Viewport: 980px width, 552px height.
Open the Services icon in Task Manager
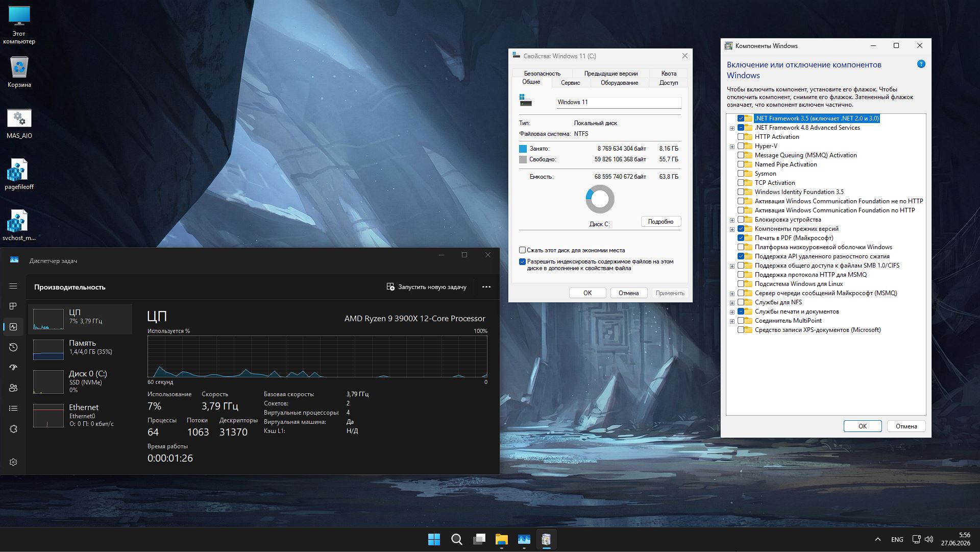pyautogui.click(x=13, y=429)
